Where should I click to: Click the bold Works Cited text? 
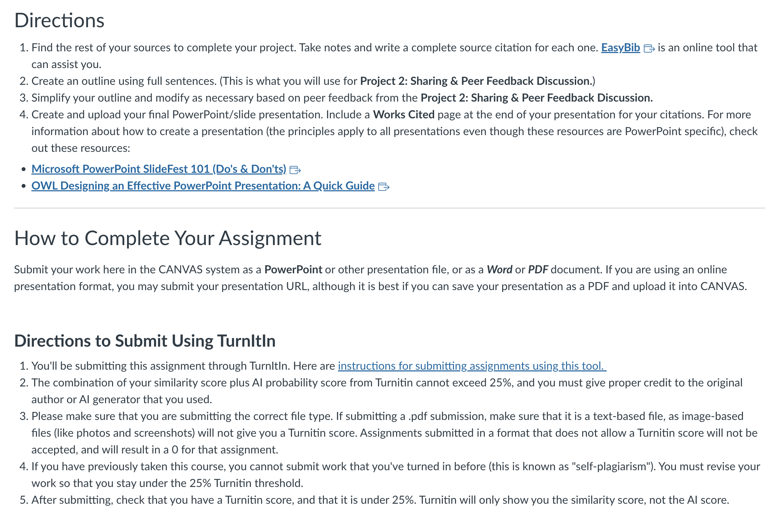click(404, 114)
